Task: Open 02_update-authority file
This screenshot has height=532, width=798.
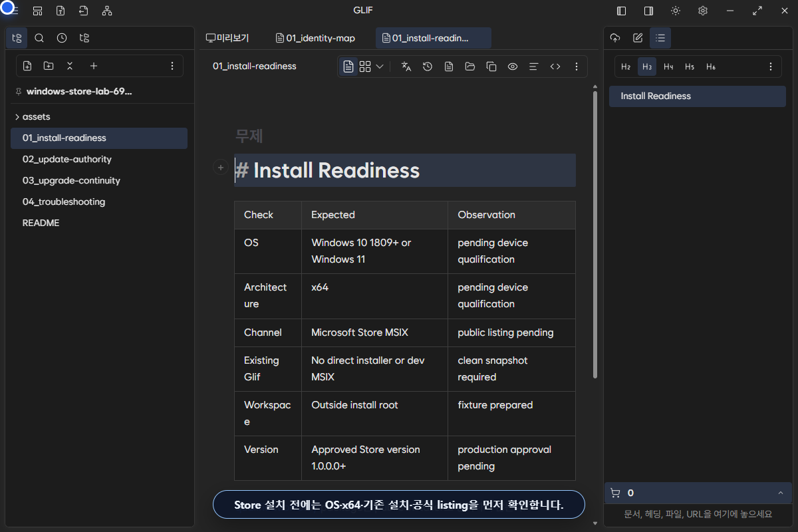Action: tap(99, 159)
